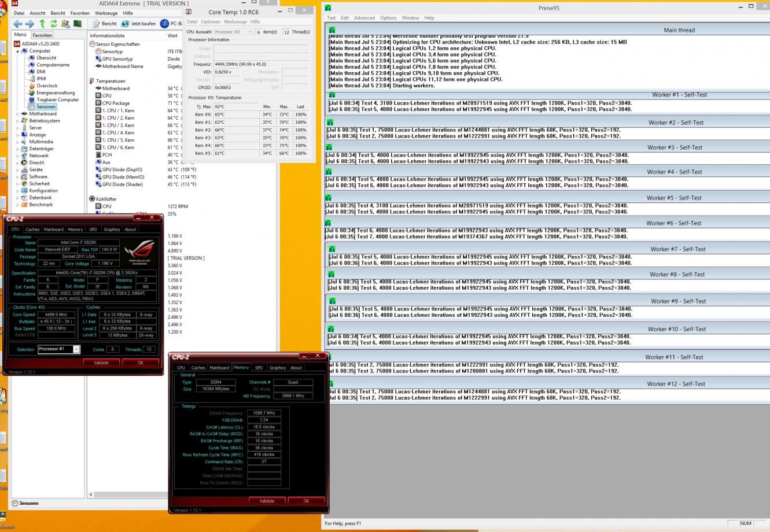The image size is (770, 532).
Task: Click AIDA64 users icon in toolbar
Action: (65, 24)
